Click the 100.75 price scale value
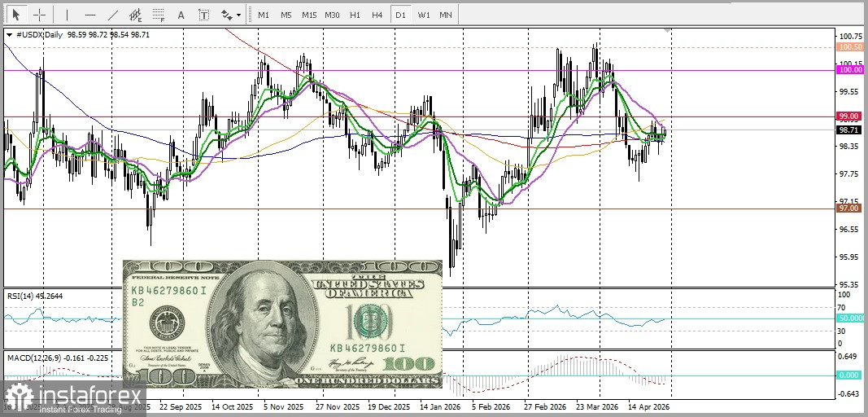The image size is (868, 417). 851,36
